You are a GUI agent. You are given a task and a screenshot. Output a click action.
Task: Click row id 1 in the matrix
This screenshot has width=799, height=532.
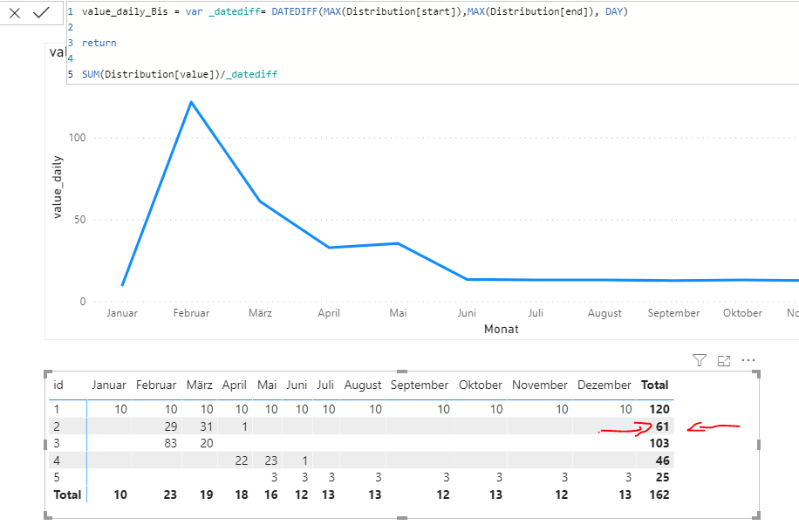(x=57, y=409)
